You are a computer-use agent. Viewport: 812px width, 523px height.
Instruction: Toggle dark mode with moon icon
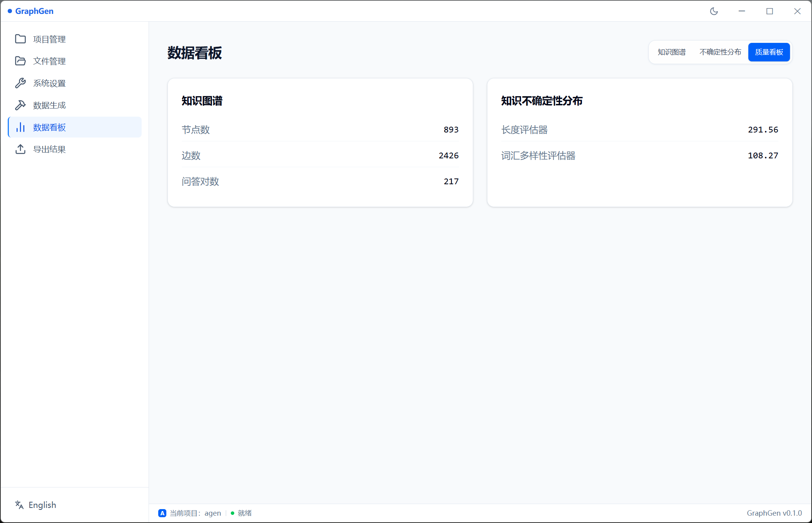pyautogui.click(x=714, y=11)
